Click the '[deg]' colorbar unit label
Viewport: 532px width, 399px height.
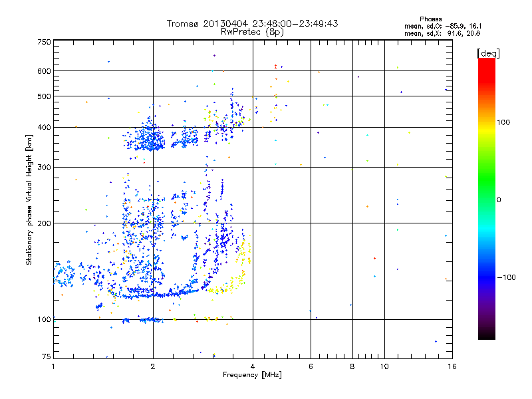point(488,53)
